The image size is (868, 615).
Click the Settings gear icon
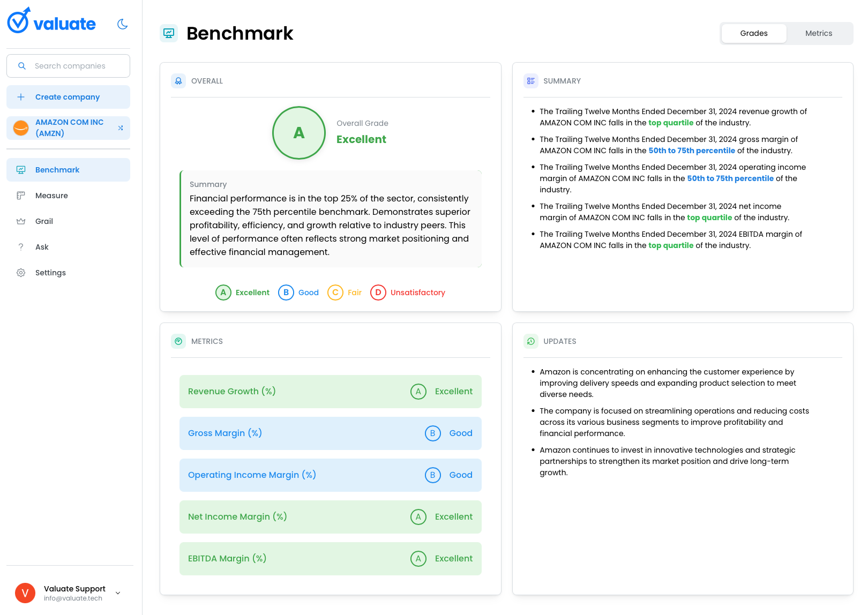[21, 273]
